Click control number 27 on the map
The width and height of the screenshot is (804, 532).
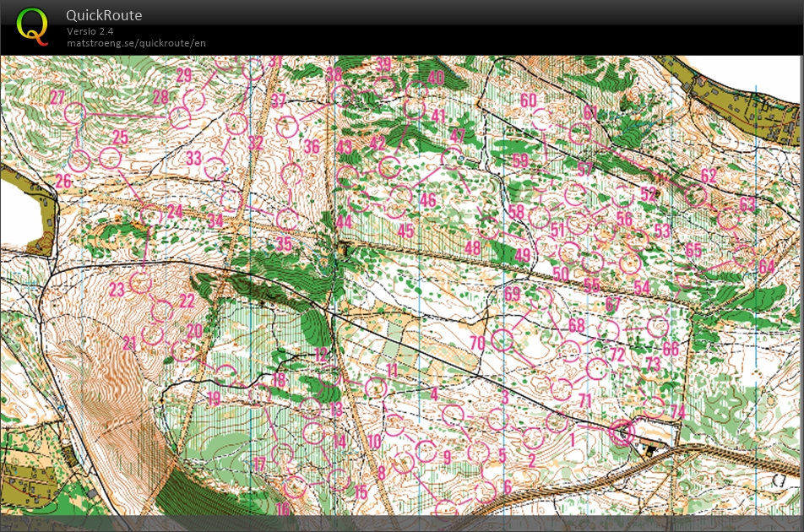coord(57,97)
